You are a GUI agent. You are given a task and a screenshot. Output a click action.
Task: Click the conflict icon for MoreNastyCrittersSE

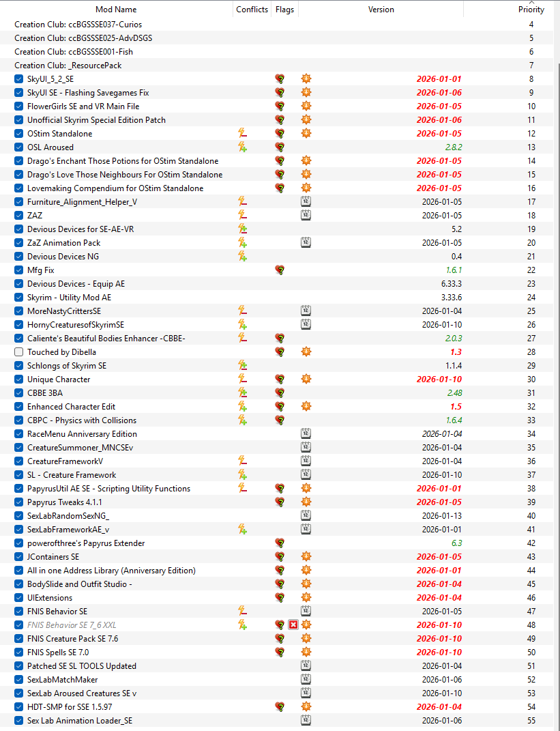coord(242,311)
